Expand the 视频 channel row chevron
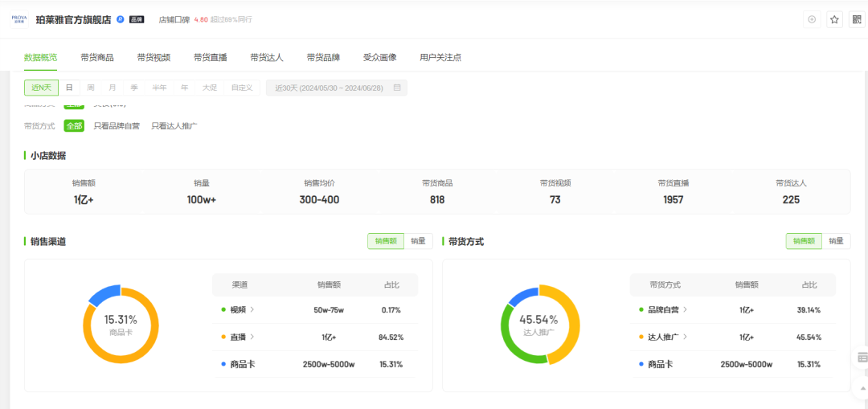The image size is (868, 409). coord(252,309)
